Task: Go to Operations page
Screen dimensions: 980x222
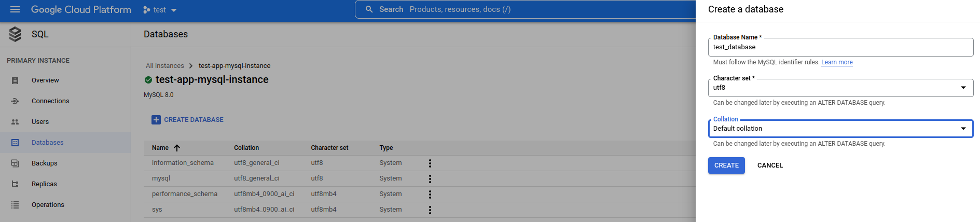Action: coord(48,205)
